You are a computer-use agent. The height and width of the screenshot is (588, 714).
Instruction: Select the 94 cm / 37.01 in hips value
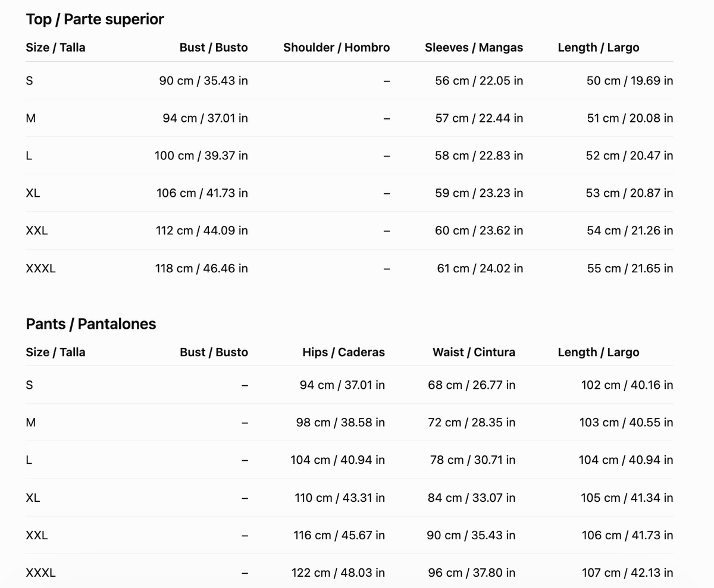coord(342,385)
